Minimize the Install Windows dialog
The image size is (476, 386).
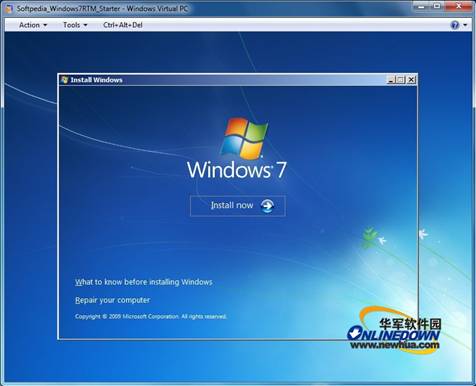click(391, 80)
